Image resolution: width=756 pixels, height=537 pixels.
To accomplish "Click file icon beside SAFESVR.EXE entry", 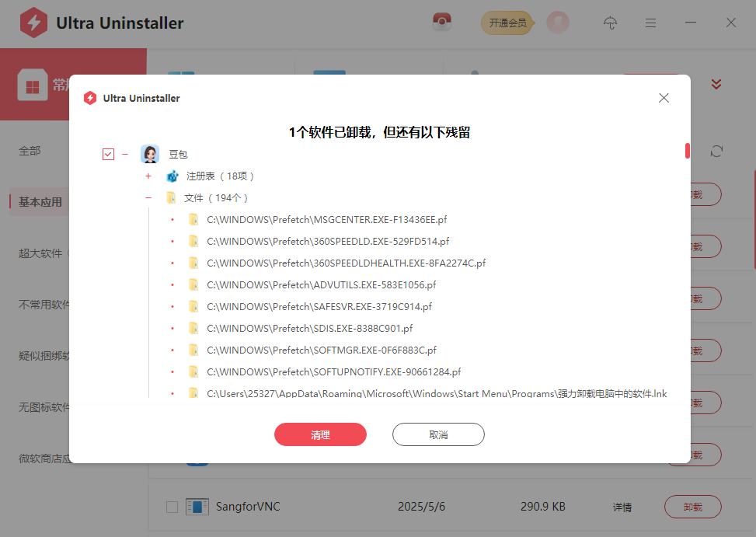I will click(193, 307).
